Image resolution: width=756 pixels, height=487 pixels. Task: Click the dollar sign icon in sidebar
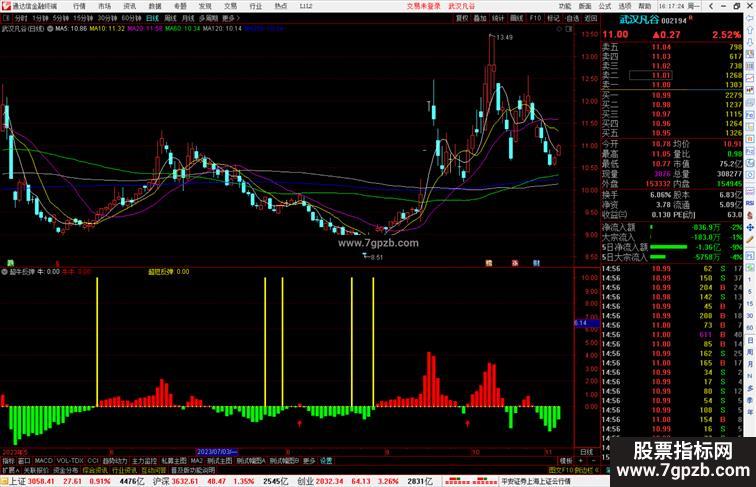[x=750, y=216]
